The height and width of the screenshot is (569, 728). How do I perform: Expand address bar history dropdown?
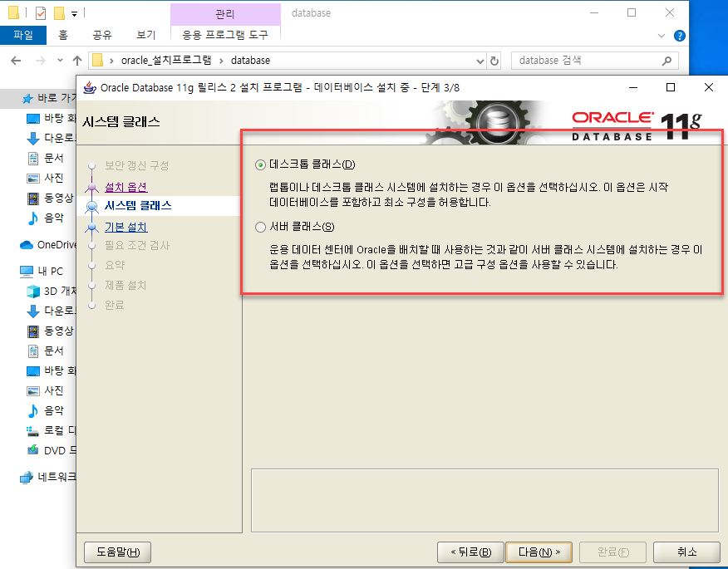(480, 61)
